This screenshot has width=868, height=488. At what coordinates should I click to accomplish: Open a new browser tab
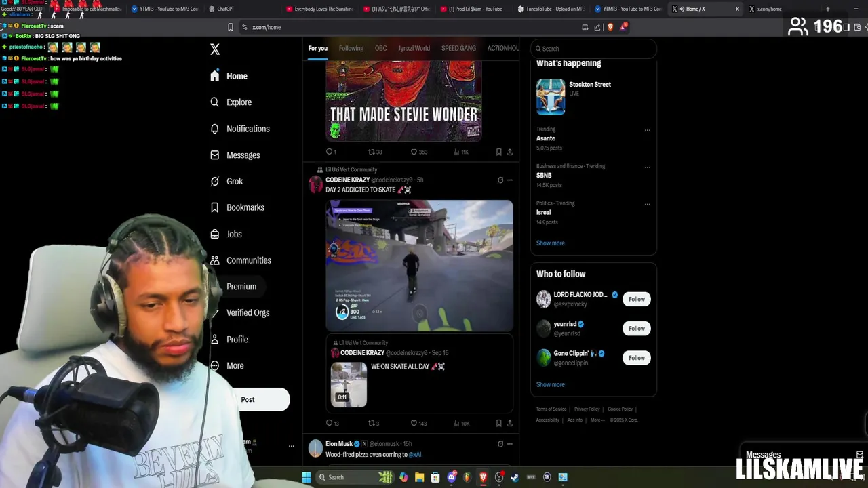pos(827,9)
